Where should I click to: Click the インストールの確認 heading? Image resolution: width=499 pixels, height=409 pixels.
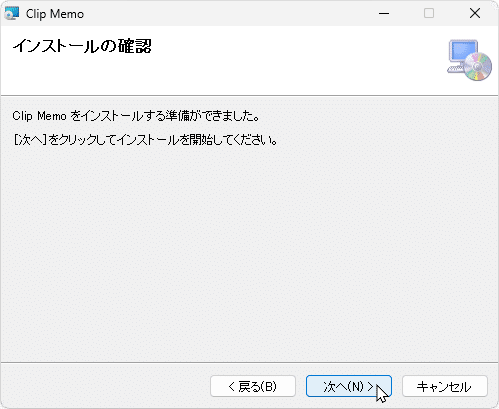click(x=82, y=46)
